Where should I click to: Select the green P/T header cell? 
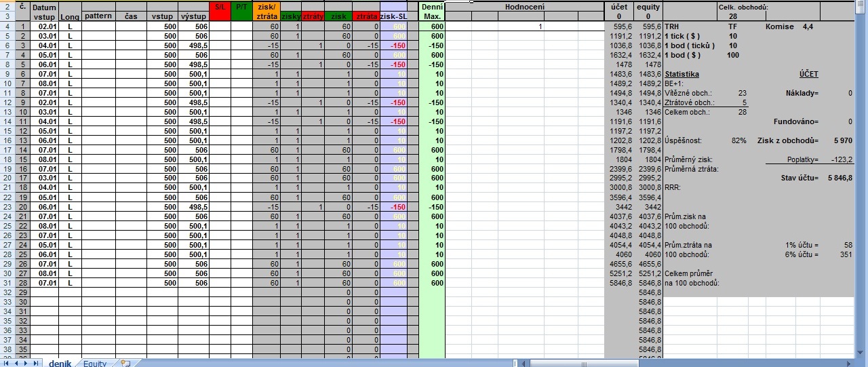point(241,11)
